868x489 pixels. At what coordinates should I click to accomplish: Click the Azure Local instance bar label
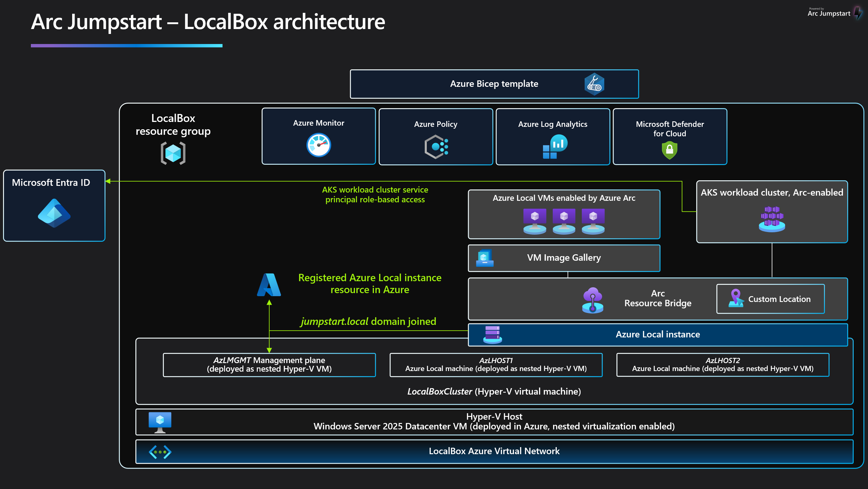pyautogui.click(x=657, y=334)
